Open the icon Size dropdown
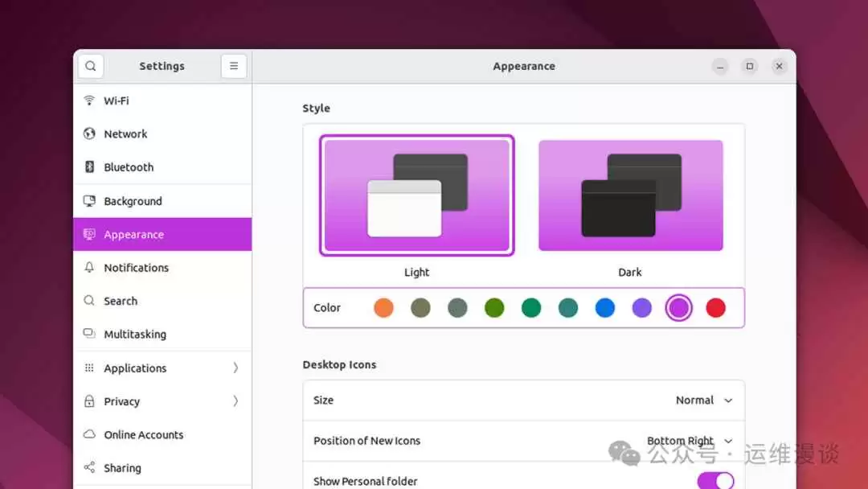This screenshot has height=489, width=868. [x=703, y=401]
